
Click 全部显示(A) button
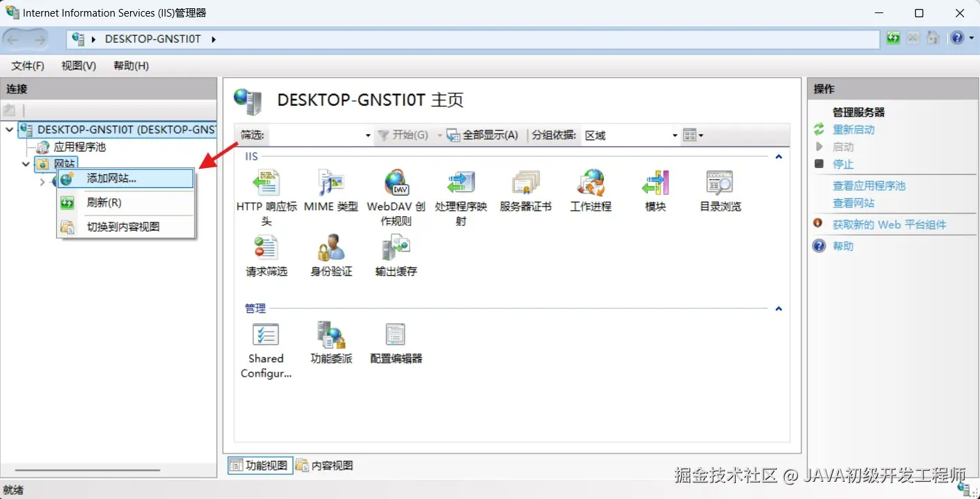tap(483, 135)
